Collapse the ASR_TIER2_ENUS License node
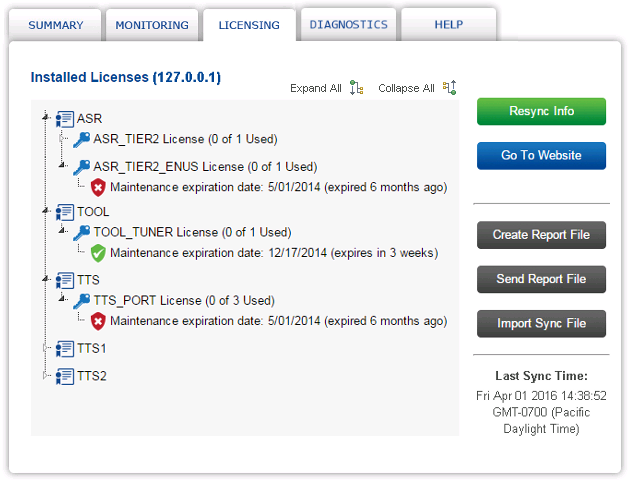 [x=62, y=165]
